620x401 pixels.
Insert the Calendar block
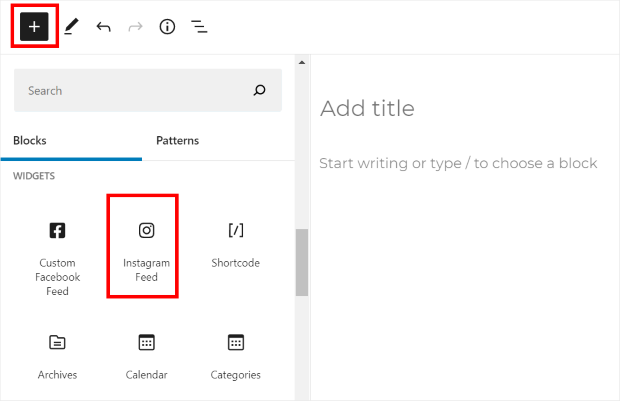[146, 356]
